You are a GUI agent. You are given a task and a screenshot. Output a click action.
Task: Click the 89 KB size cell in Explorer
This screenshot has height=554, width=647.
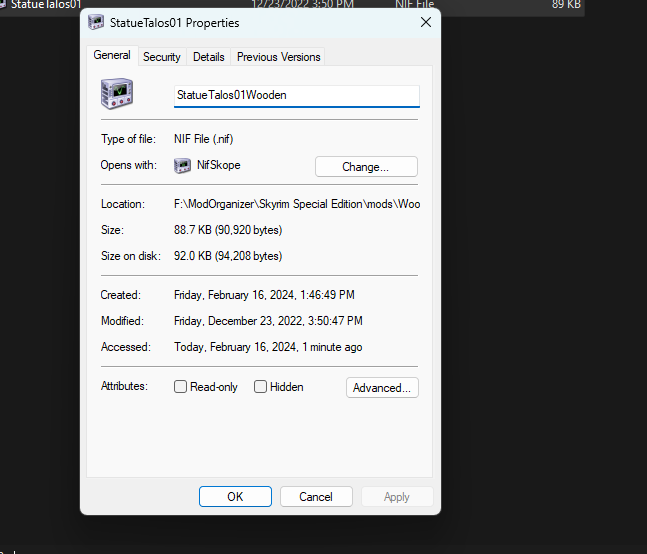click(566, 5)
